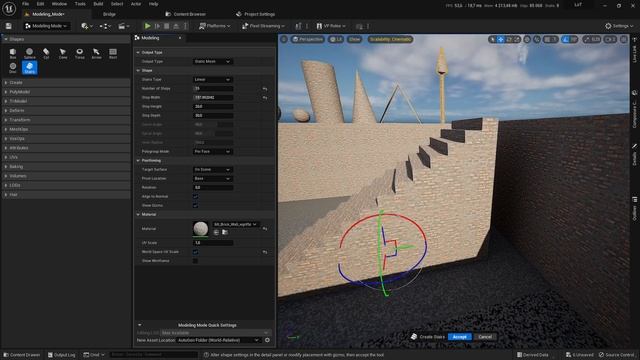The height and width of the screenshot is (360, 640).
Task: Open the Build menu
Action: coord(98,4)
